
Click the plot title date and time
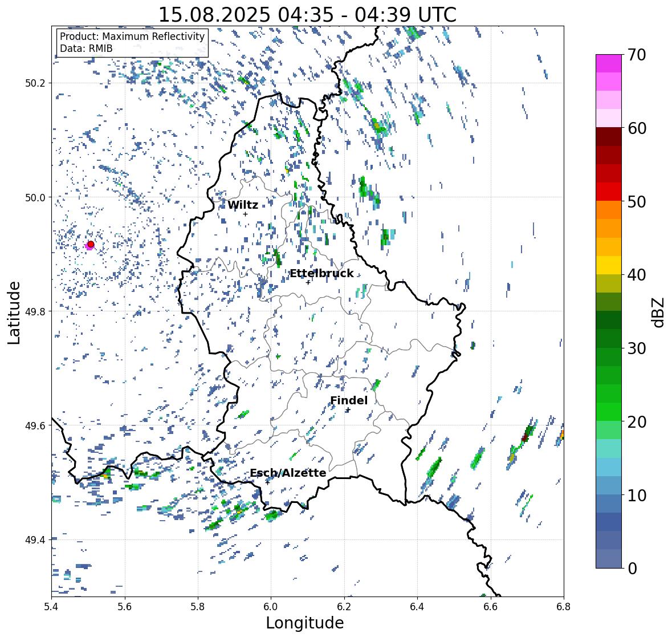pyautogui.click(x=307, y=15)
